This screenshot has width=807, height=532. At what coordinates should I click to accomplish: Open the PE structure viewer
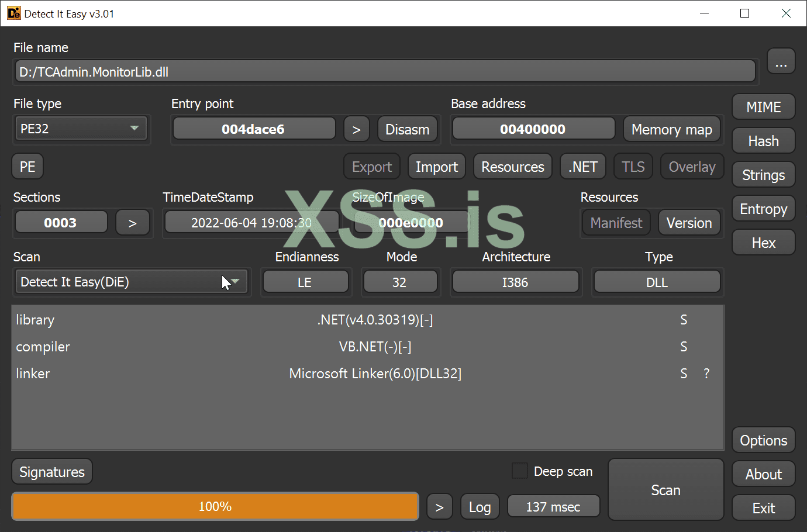pyautogui.click(x=27, y=167)
